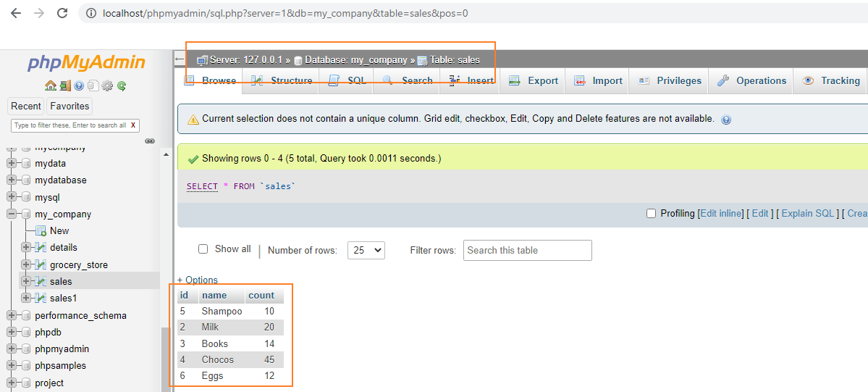Click help icon beside unique column warning
Viewport: 868px width, 392px height.
tap(726, 120)
